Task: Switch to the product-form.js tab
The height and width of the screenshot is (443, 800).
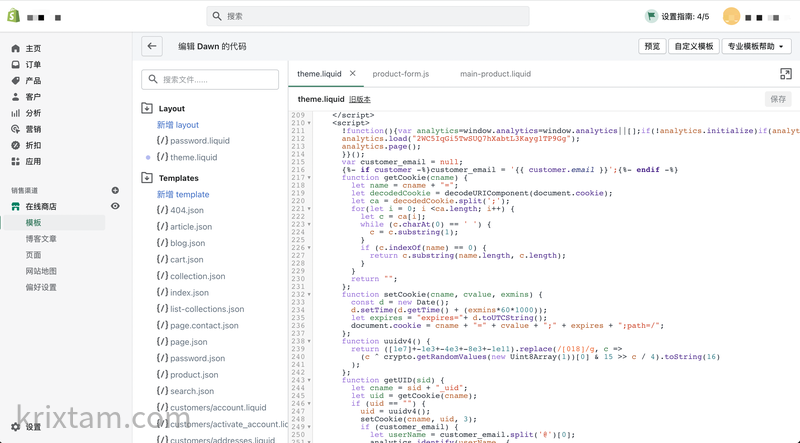Action: coord(400,74)
